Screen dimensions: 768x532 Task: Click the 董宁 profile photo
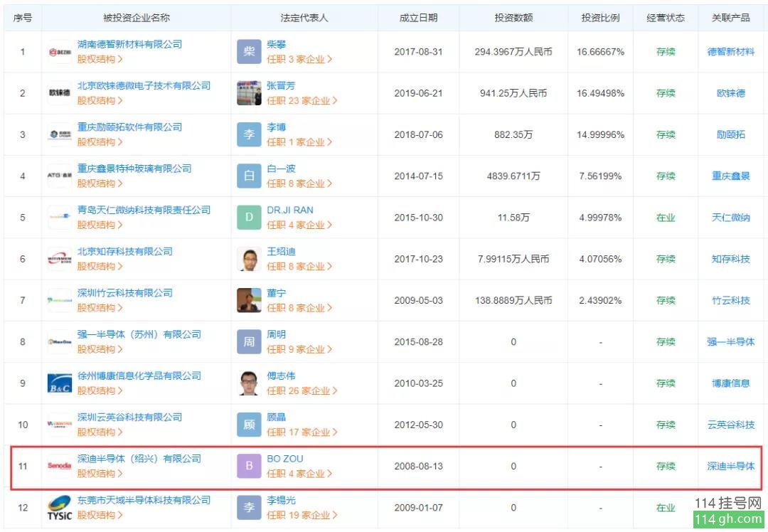click(250, 300)
